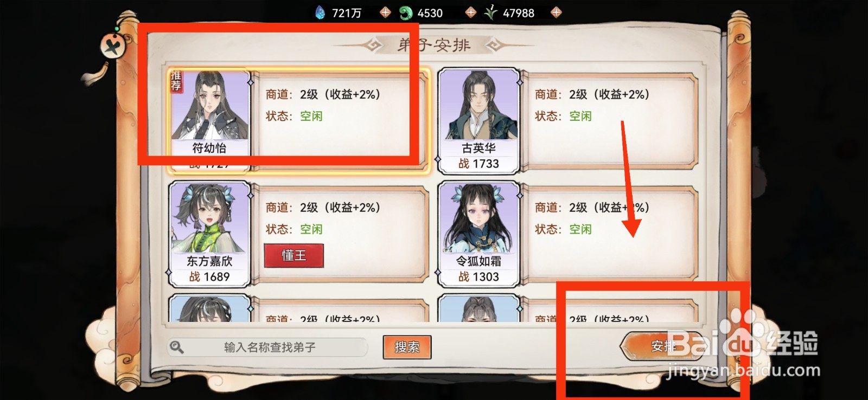The image size is (868, 400).
Task: Select disciple 古英华 portrait
Action: coord(478,120)
